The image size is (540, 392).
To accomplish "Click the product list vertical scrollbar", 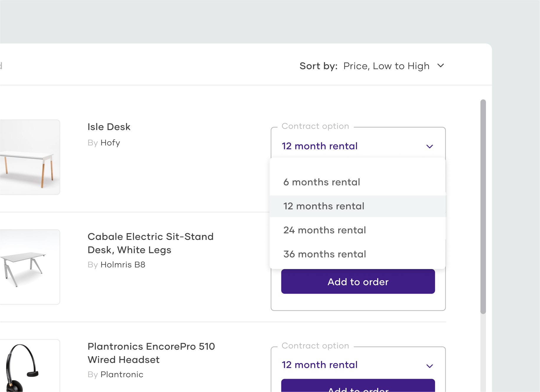I will point(483,206).
